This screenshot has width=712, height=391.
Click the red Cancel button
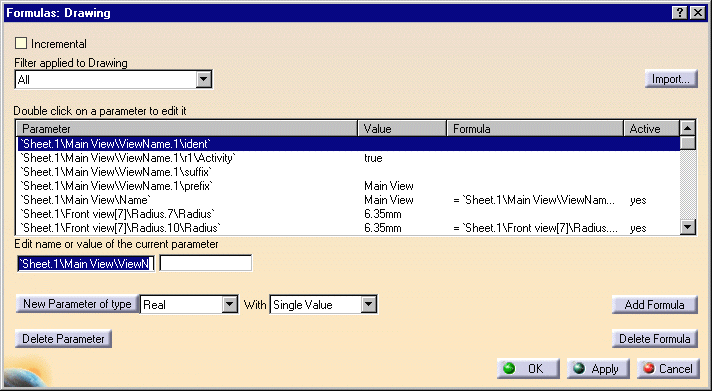[x=668, y=369]
